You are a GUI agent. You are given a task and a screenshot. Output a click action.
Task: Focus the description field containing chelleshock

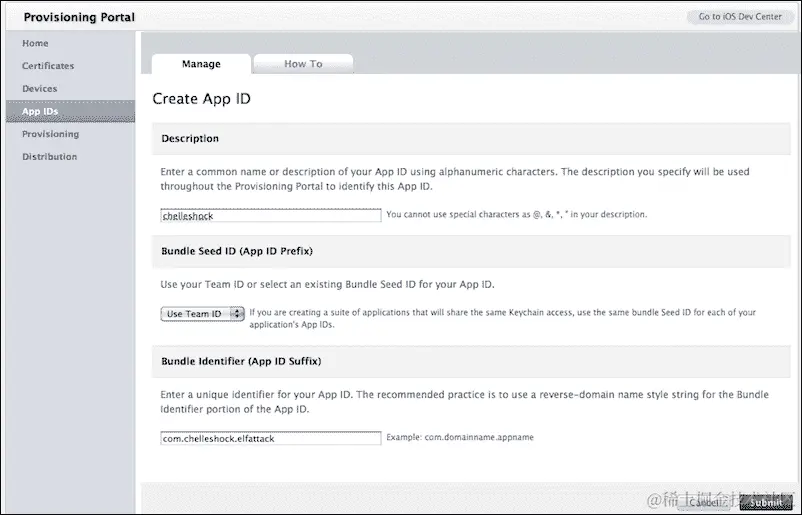[271, 215]
